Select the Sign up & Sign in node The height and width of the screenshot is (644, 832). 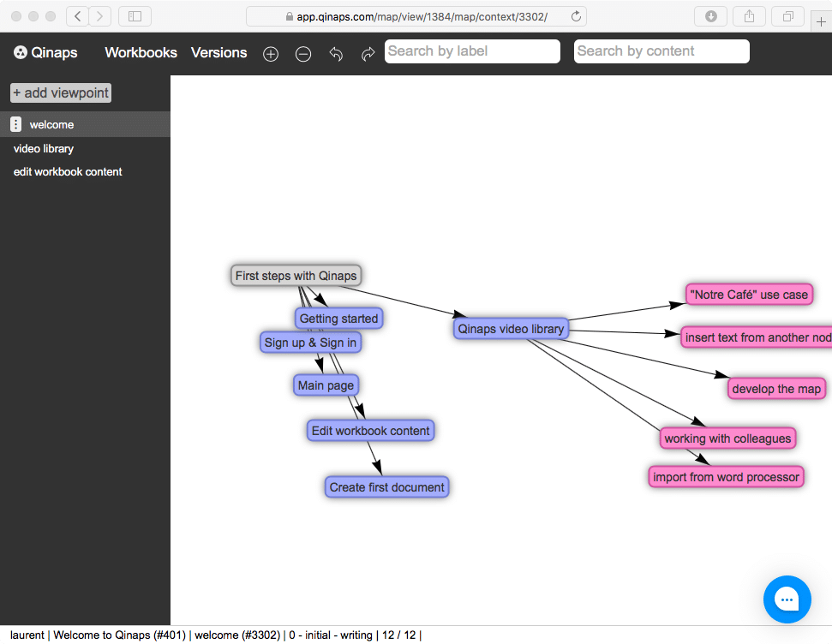tap(310, 343)
